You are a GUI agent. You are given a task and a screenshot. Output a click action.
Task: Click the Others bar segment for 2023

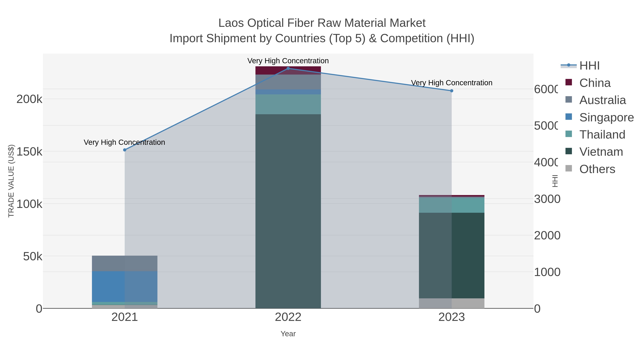[x=452, y=303]
